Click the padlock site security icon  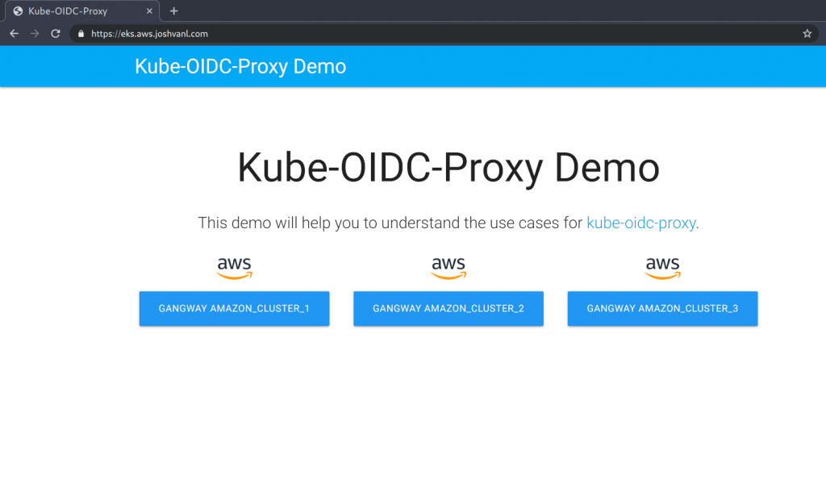tap(81, 34)
